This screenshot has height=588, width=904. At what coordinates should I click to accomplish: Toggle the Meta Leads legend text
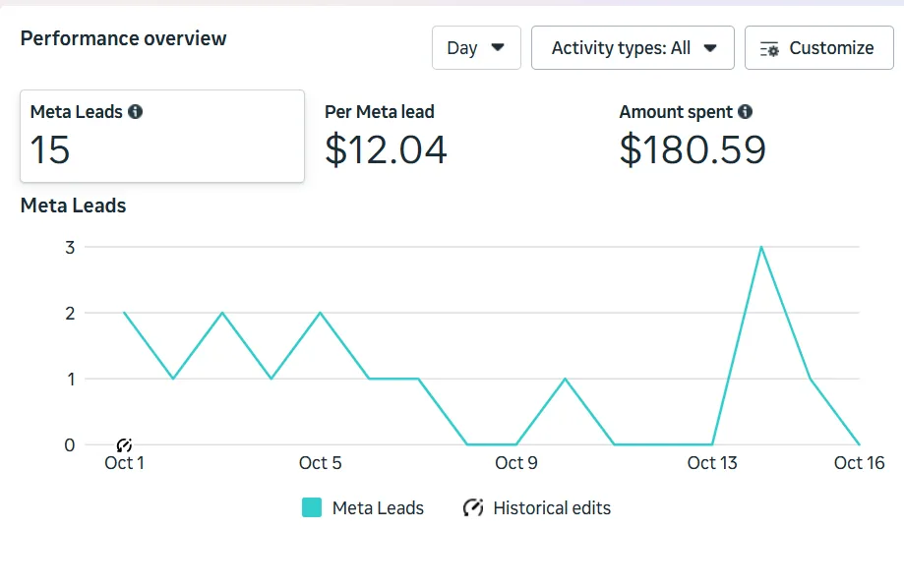(378, 508)
